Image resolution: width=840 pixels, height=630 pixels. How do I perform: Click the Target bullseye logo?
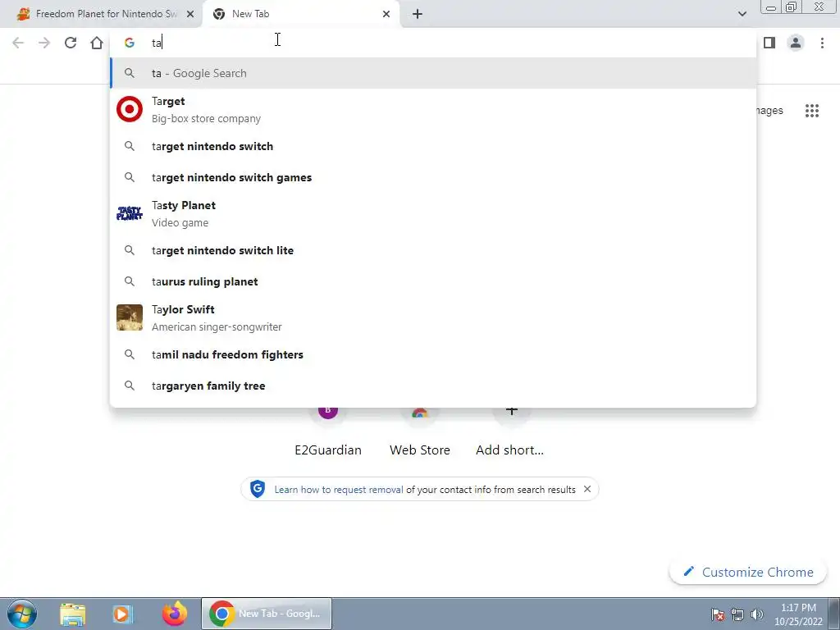pyautogui.click(x=130, y=109)
